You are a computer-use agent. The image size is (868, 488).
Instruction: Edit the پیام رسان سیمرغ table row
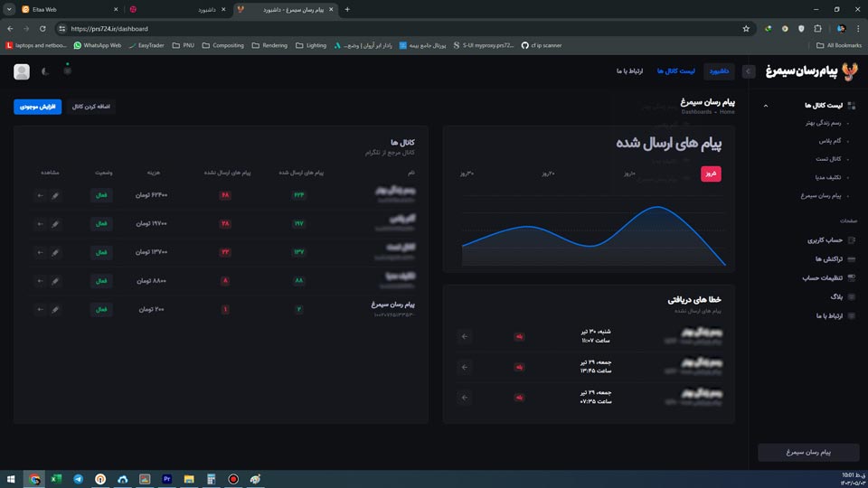55,309
